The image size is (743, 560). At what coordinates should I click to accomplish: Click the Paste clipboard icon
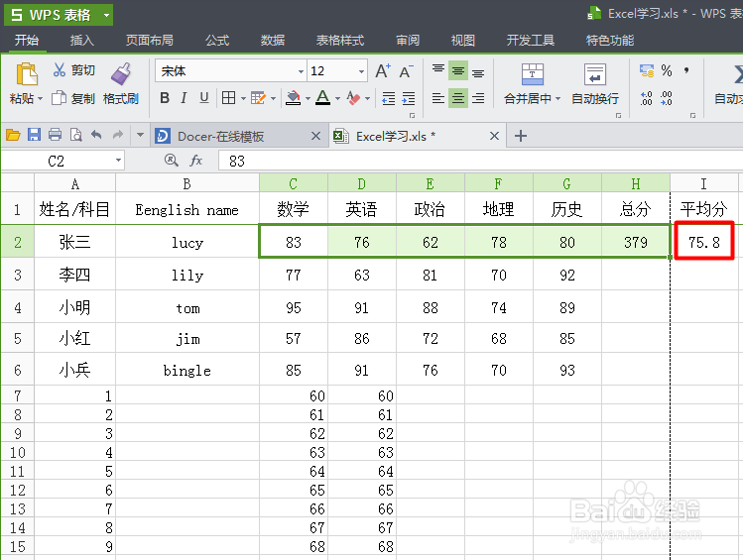[27, 74]
